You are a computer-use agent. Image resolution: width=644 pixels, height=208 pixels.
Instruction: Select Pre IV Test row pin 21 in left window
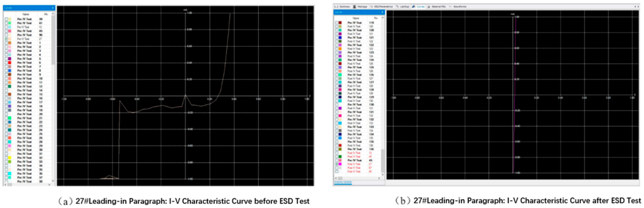(28, 118)
